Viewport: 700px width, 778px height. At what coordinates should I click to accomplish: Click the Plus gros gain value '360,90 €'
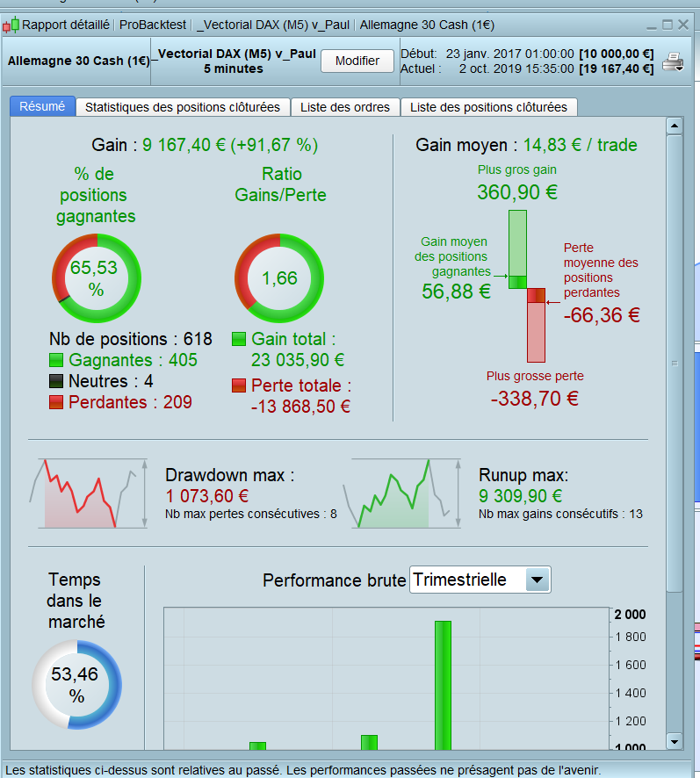click(x=517, y=192)
